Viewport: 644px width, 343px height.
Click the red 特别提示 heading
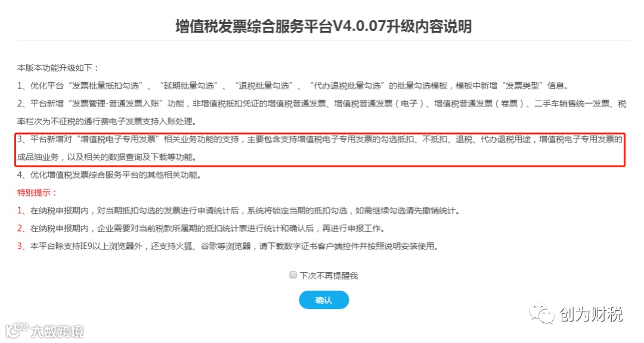tap(37, 193)
